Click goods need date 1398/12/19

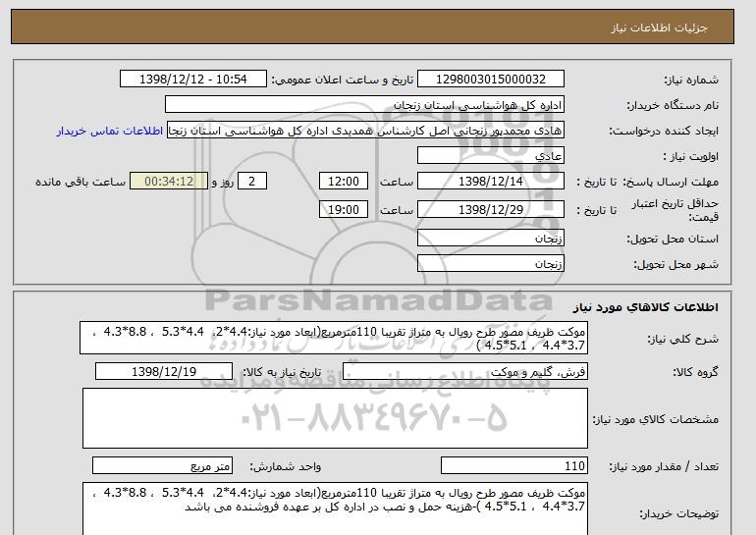(164, 372)
